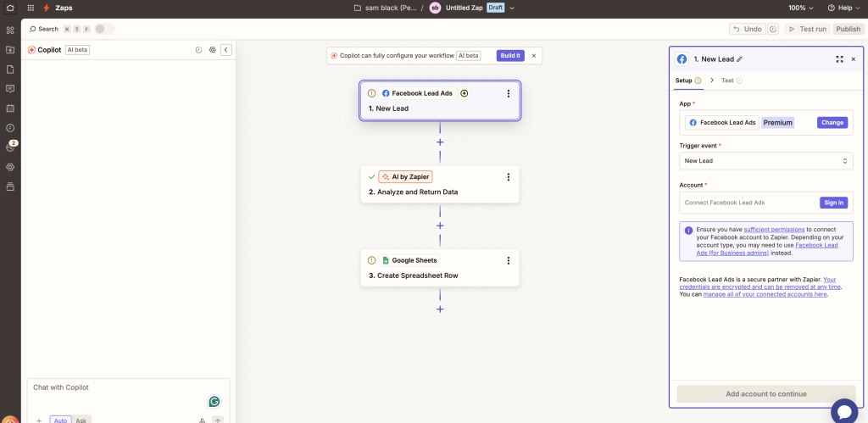868x423 pixels.
Task: Click the trigger icon on Facebook Lead Ads step
Action: pyautogui.click(x=465, y=93)
